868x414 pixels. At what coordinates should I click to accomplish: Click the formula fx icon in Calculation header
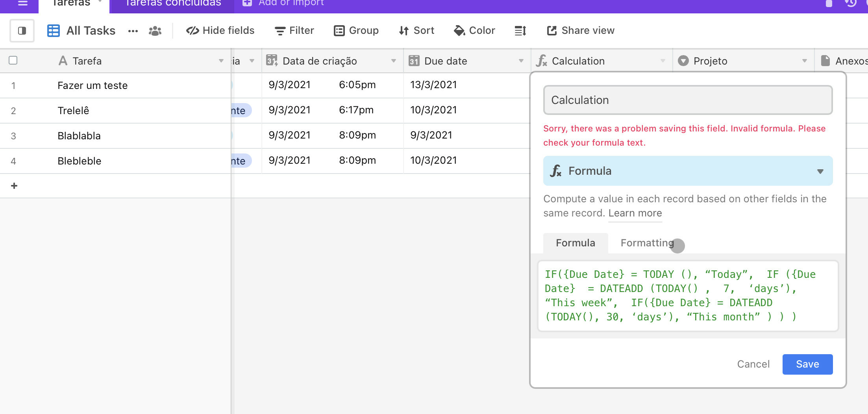(x=541, y=61)
